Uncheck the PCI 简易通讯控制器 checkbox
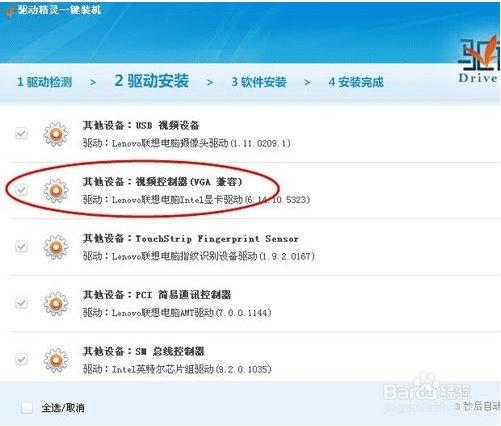501x426 pixels. tap(22, 303)
